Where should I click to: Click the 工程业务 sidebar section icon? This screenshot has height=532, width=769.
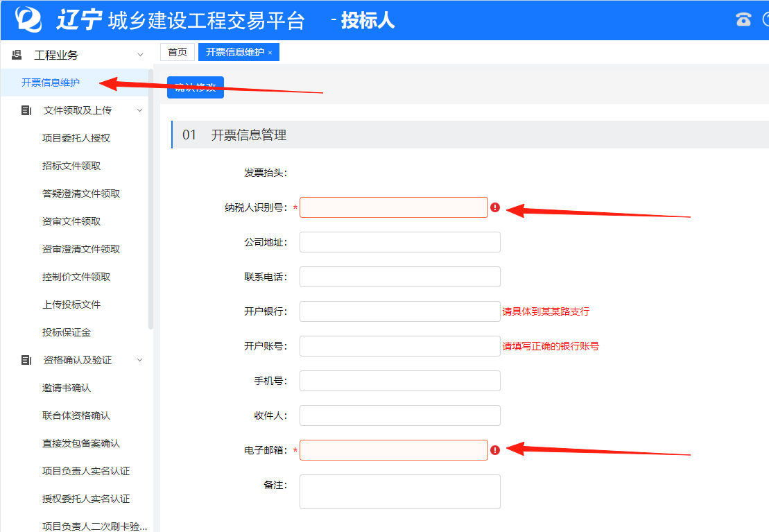(17, 55)
